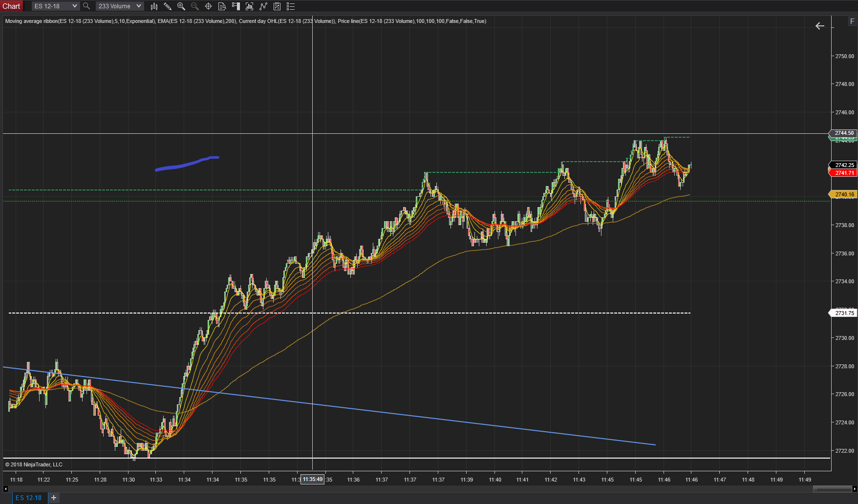Add a new chart tab

pyautogui.click(x=54, y=498)
